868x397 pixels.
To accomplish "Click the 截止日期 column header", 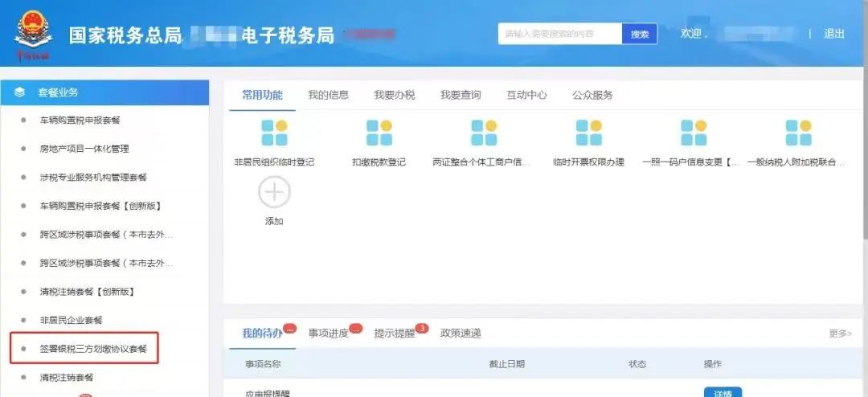I will [x=506, y=364].
